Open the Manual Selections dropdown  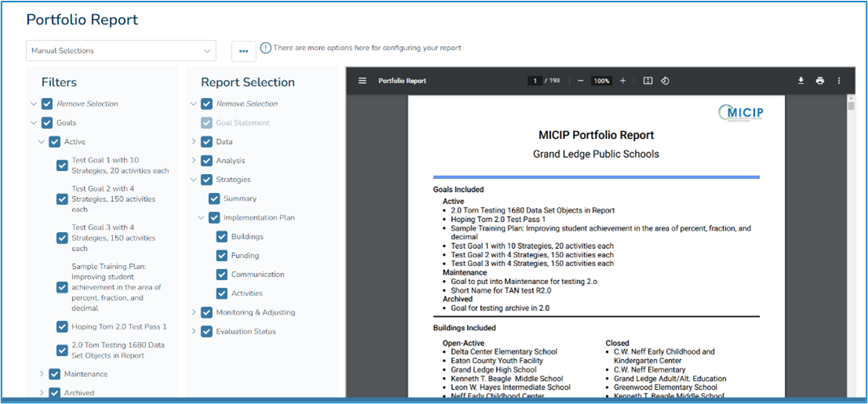click(121, 51)
